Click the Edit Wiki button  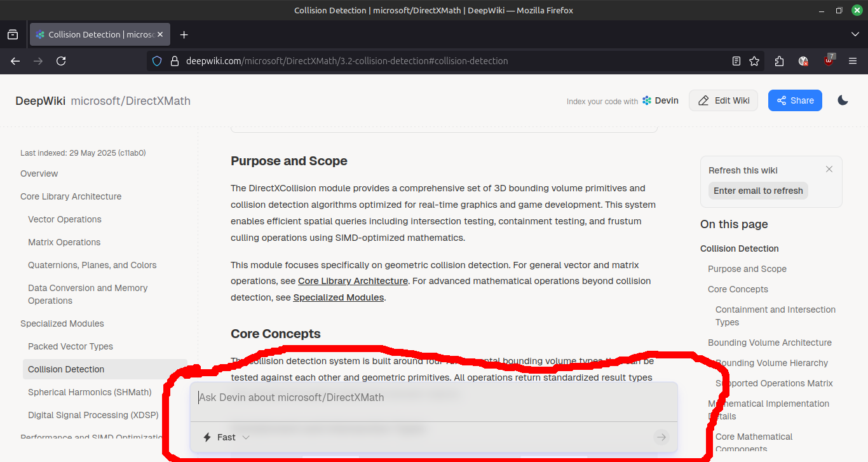click(x=723, y=100)
